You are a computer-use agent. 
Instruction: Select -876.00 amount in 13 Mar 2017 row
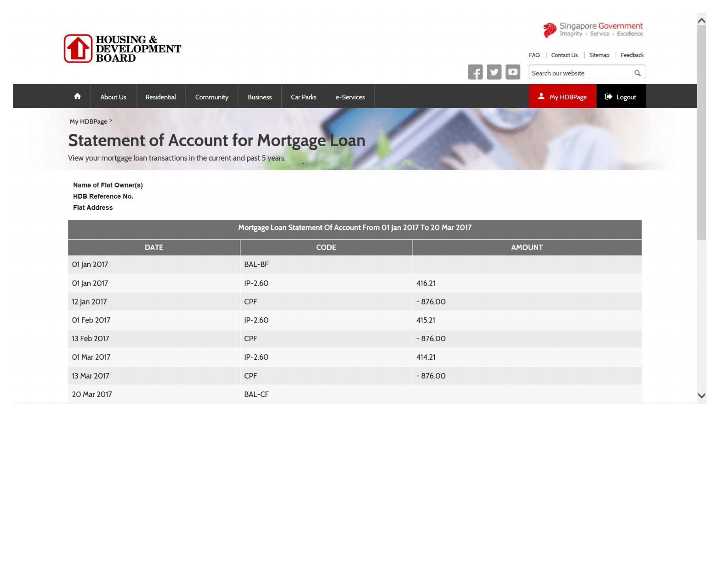pos(527,376)
